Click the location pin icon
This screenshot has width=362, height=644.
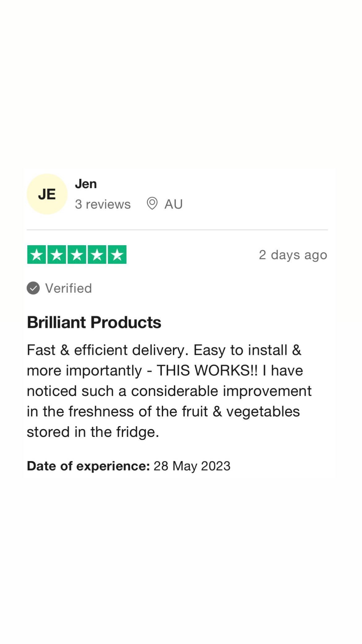(x=152, y=204)
